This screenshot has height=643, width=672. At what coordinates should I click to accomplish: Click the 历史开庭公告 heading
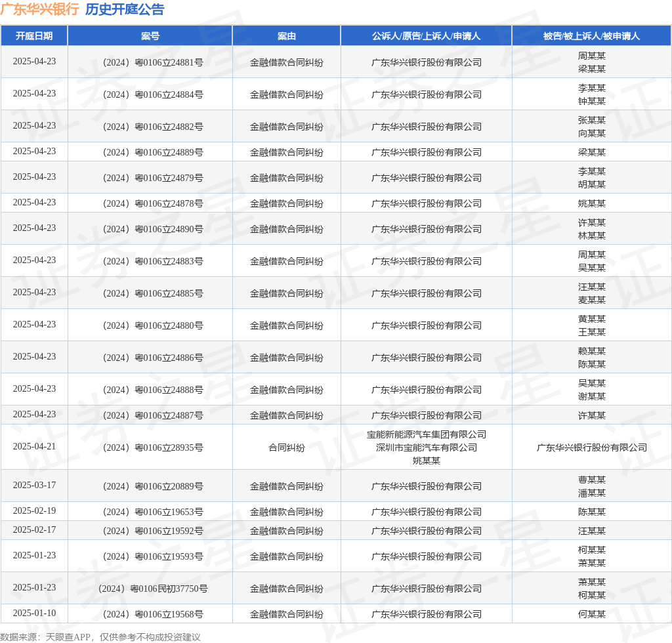click(125, 9)
